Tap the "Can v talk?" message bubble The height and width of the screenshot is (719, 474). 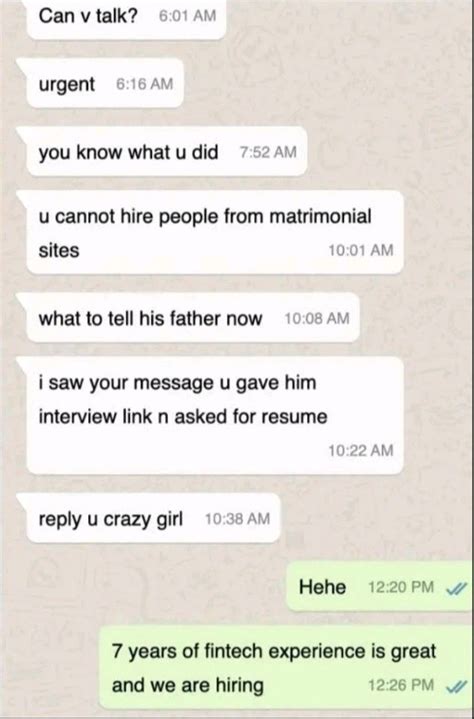click(126, 18)
